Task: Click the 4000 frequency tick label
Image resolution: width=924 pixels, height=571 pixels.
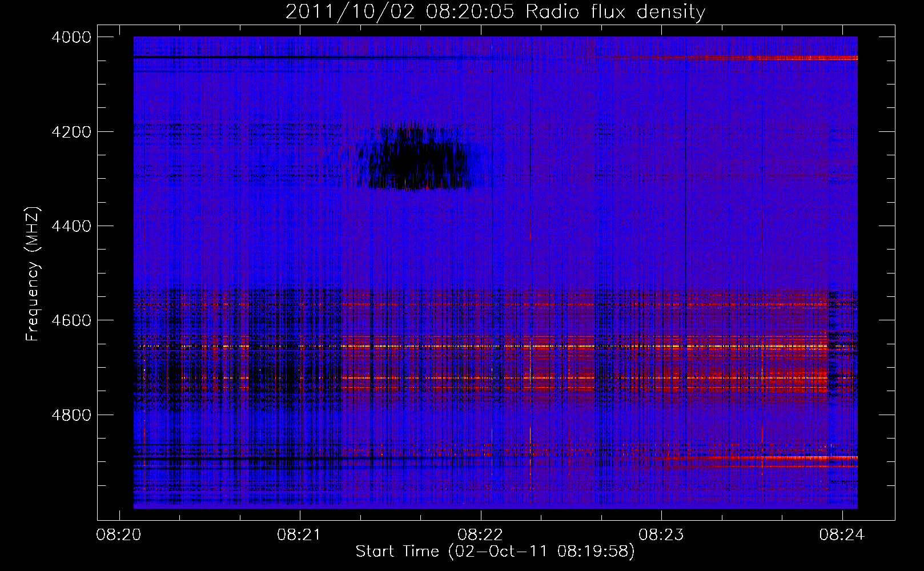Action: 71,37
